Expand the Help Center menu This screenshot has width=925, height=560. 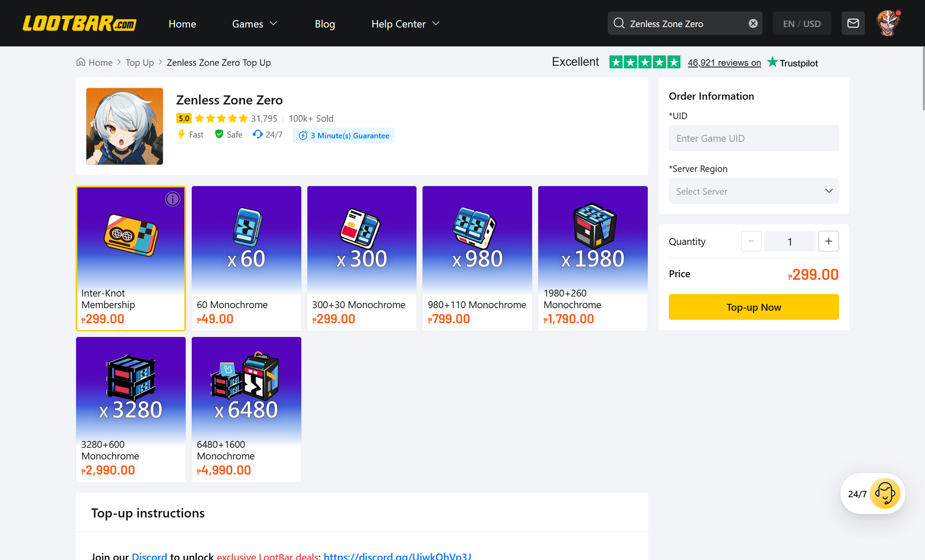[x=405, y=24]
